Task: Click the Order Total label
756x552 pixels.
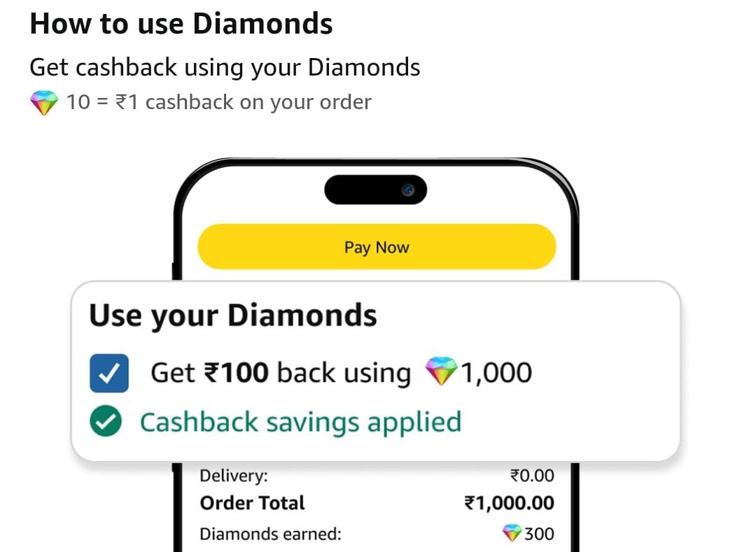Action: [252, 503]
